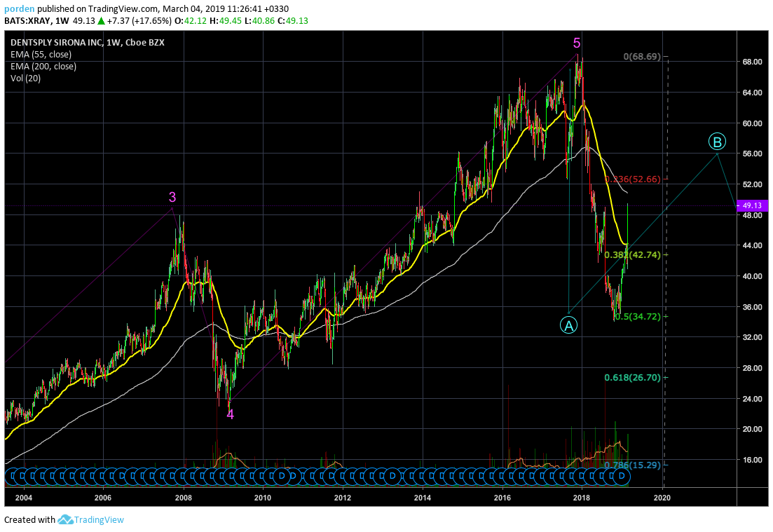This screenshot has width=773, height=532.
Task: Click the Fibonacci 0.786(15.29) level label
Action: 633,465
